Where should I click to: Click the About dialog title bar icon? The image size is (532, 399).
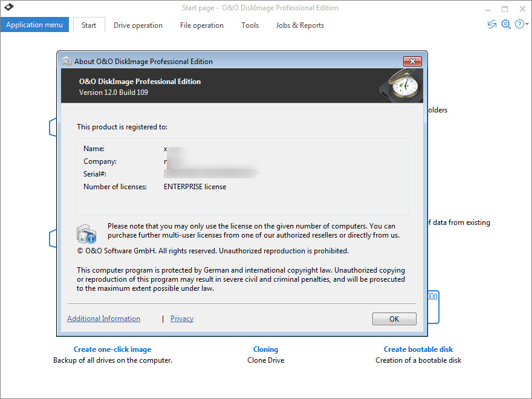pyautogui.click(x=67, y=62)
